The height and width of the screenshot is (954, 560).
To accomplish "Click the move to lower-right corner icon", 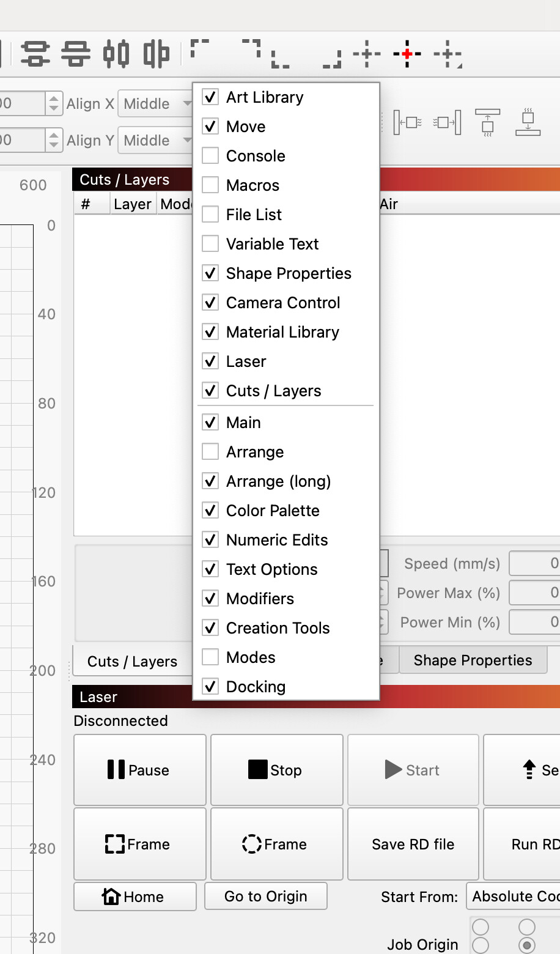I will 332,59.
